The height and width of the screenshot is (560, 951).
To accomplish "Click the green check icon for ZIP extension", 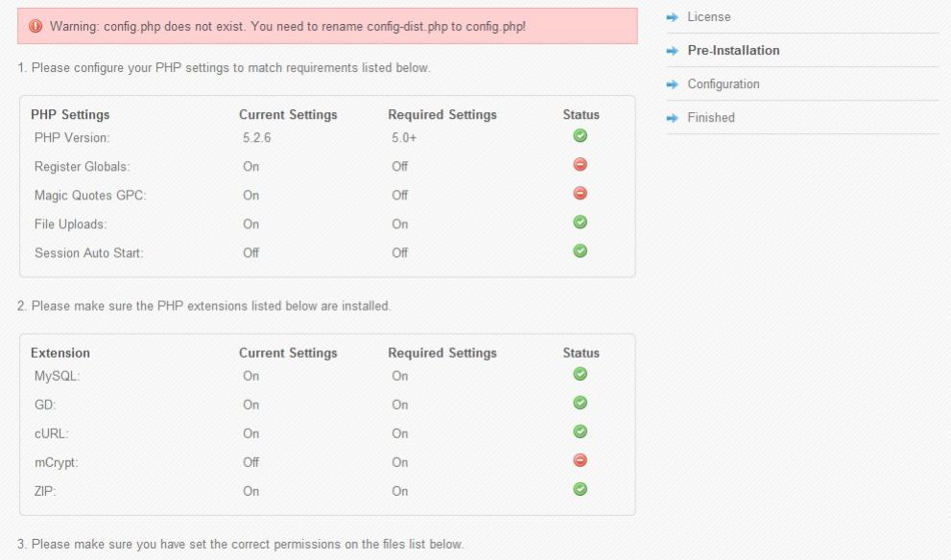I will click(x=580, y=489).
